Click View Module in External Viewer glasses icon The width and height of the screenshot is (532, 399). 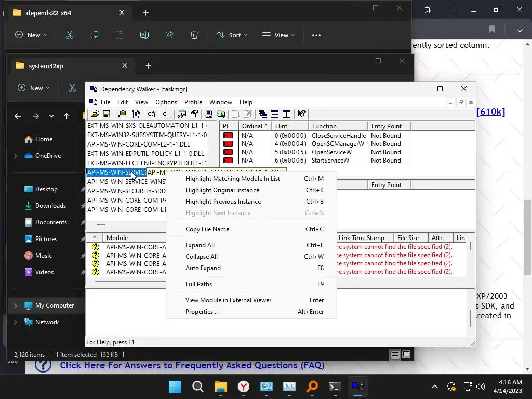click(181, 114)
